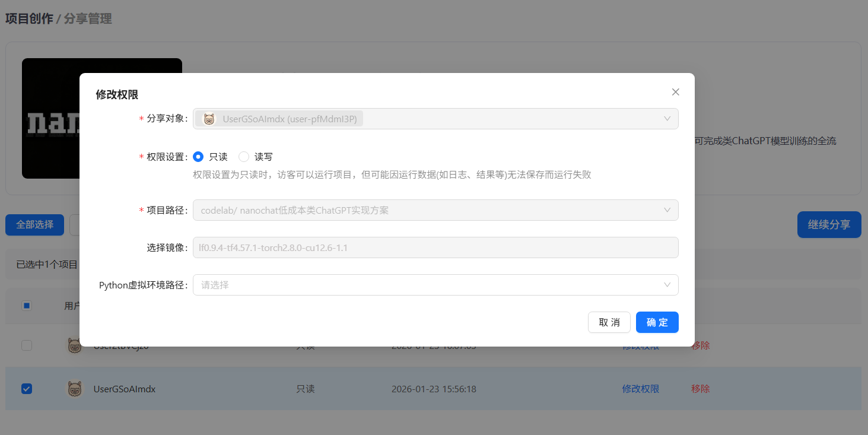
Task: Click the avatar icon in 分享对象 field
Action: click(209, 119)
